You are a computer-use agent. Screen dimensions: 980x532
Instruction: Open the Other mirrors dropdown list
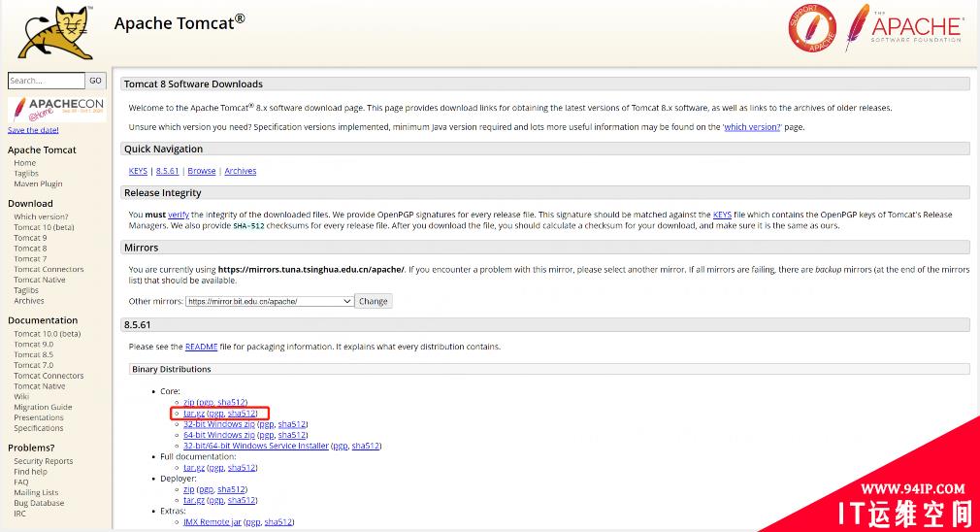point(270,301)
